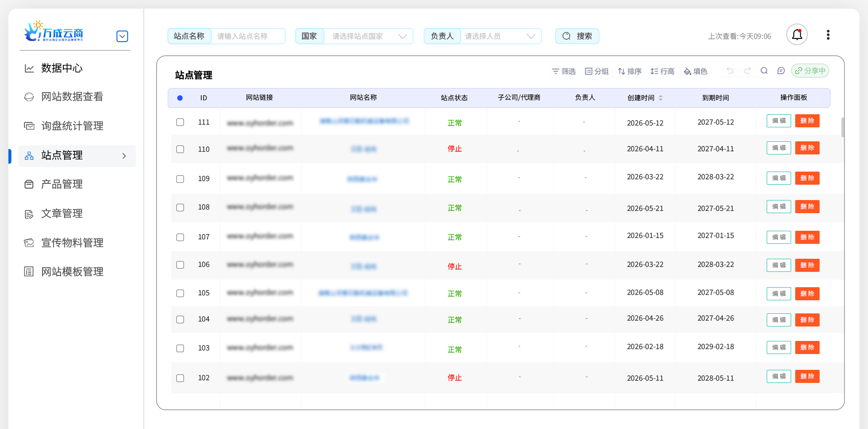
Task: Click 编辑 for row ID 108
Action: pos(778,207)
